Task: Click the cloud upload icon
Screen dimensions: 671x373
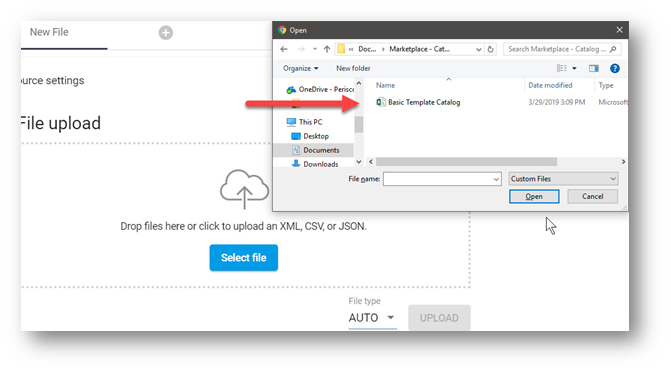Action: pyautogui.click(x=244, y=189)
